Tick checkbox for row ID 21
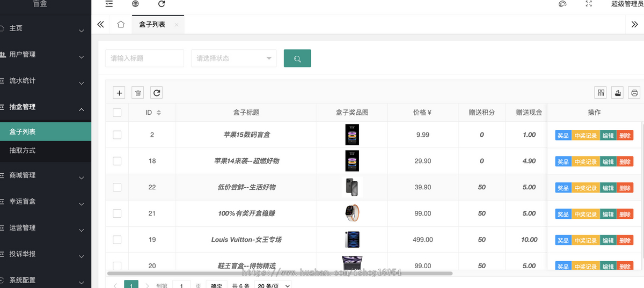644x288 pixels. (x=117, y=213)
